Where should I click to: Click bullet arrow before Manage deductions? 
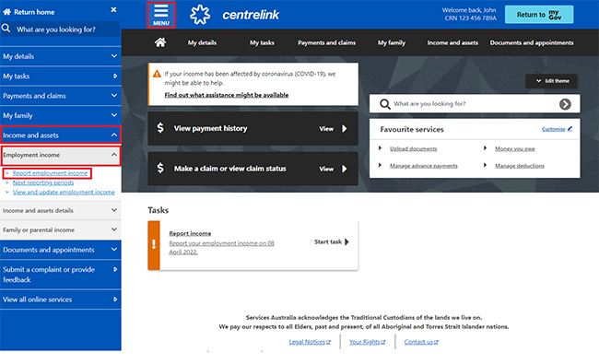pyautogui.click(x=485, y=165)
